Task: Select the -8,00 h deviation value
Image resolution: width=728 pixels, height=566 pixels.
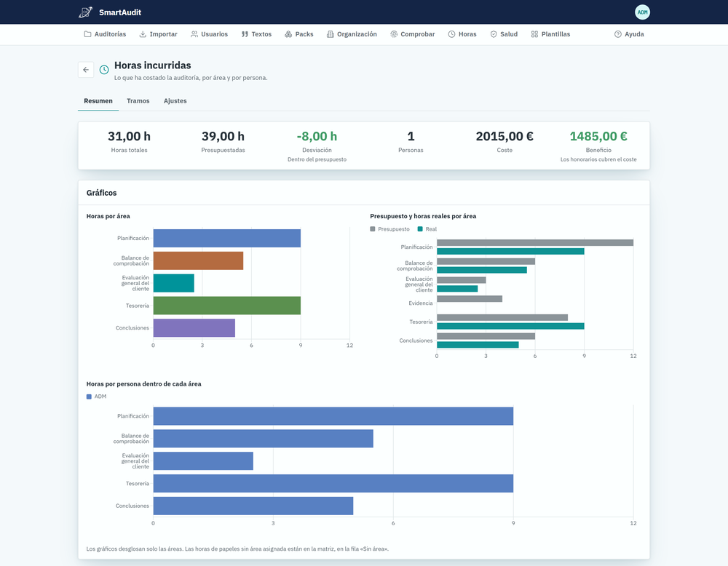Action: point(317,136)
